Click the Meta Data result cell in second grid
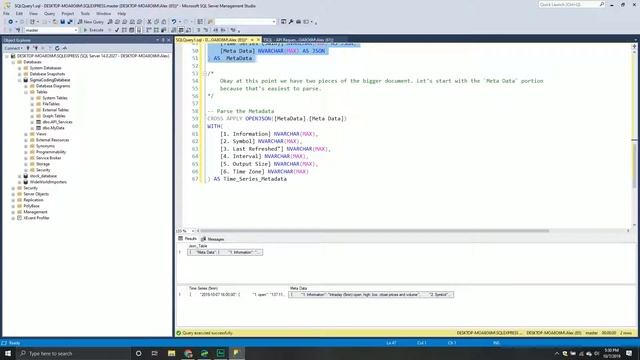 tap(371, 294)
